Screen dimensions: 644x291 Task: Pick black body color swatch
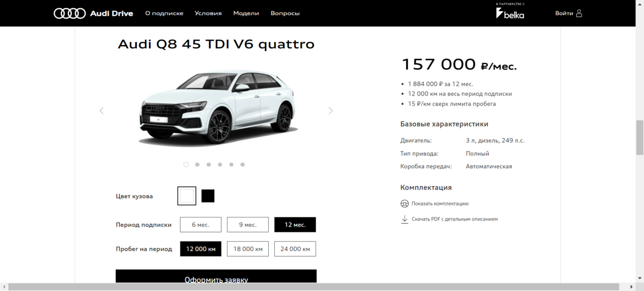tap(208, 196)
